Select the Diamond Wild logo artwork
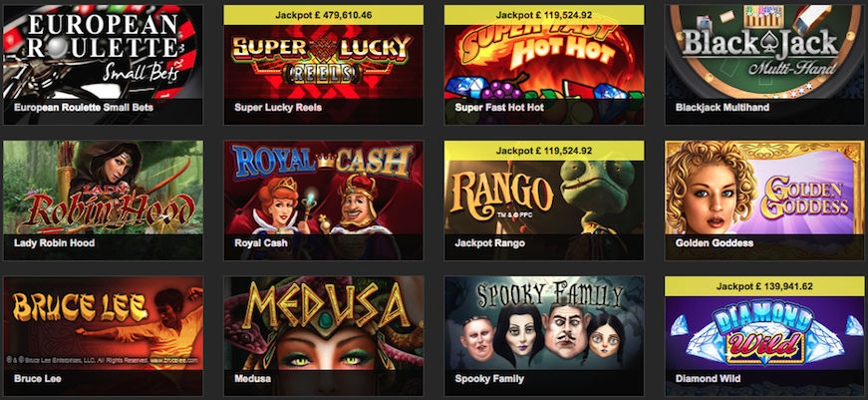 (765, 332)
